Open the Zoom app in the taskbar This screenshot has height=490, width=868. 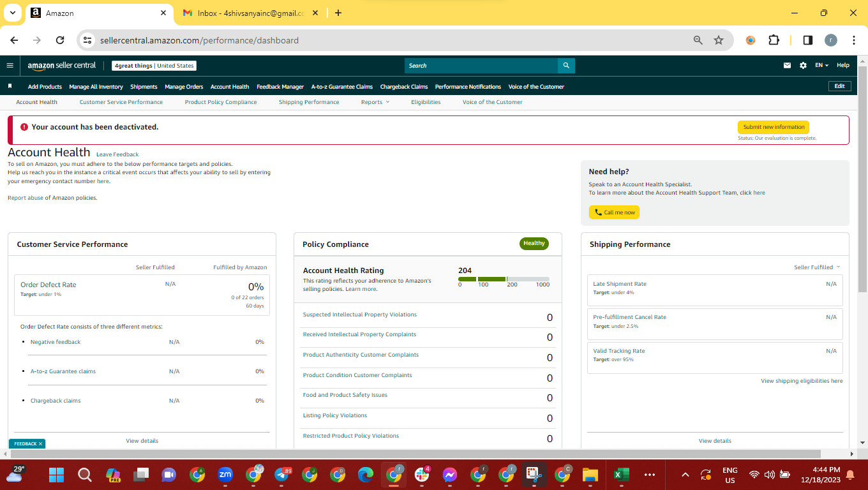(x=225, y=475)
